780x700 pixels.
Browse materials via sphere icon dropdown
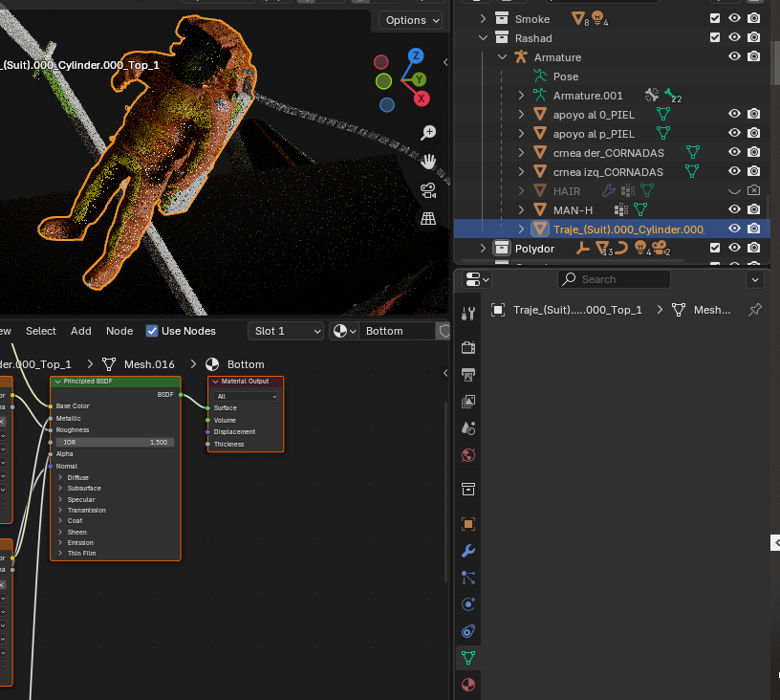(344, 331)
